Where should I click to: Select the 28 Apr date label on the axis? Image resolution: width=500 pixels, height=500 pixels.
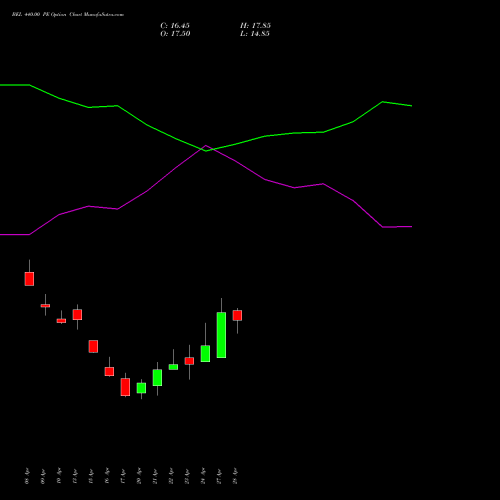(x=235, y=476)
